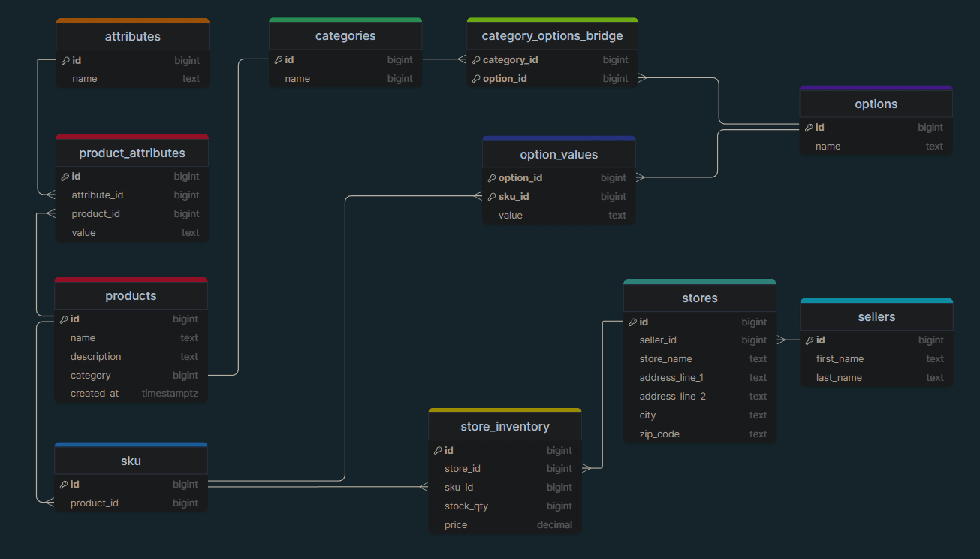
Task: Click the address_line_2 field in stores
Action: [x=700, y=397]
